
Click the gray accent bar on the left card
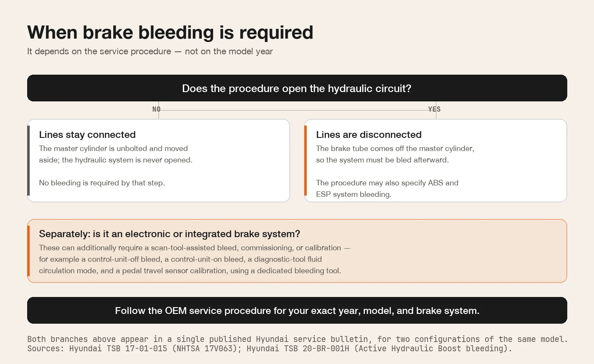tap(28, 160)
